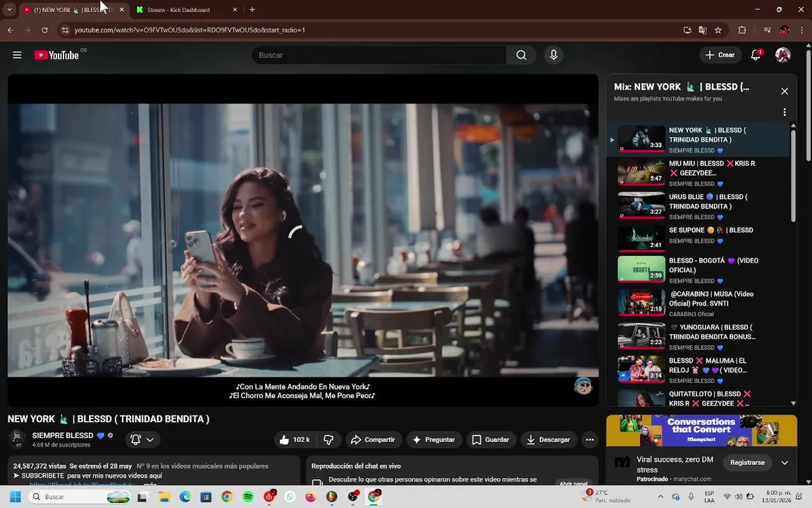Click the playlist panel scrollbar thumb
This screenshot has width=812, height=508.
(x=793, y=176)
